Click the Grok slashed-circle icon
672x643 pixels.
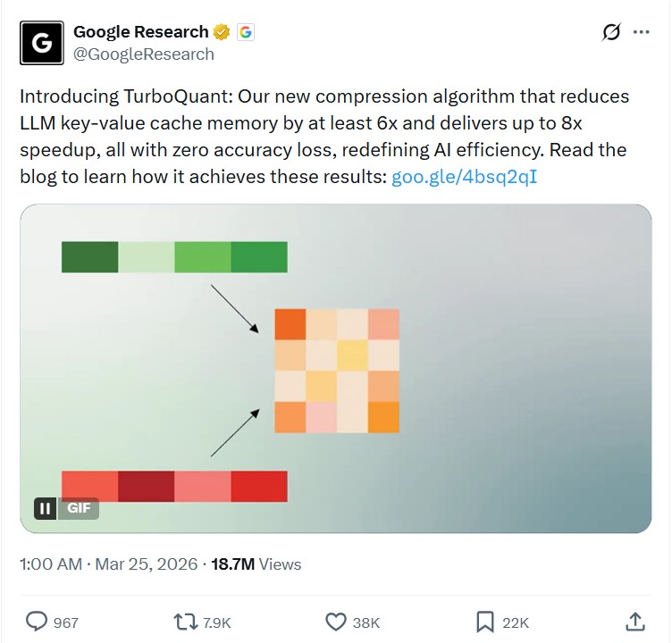pyautogui.click(x=611, y=32)
